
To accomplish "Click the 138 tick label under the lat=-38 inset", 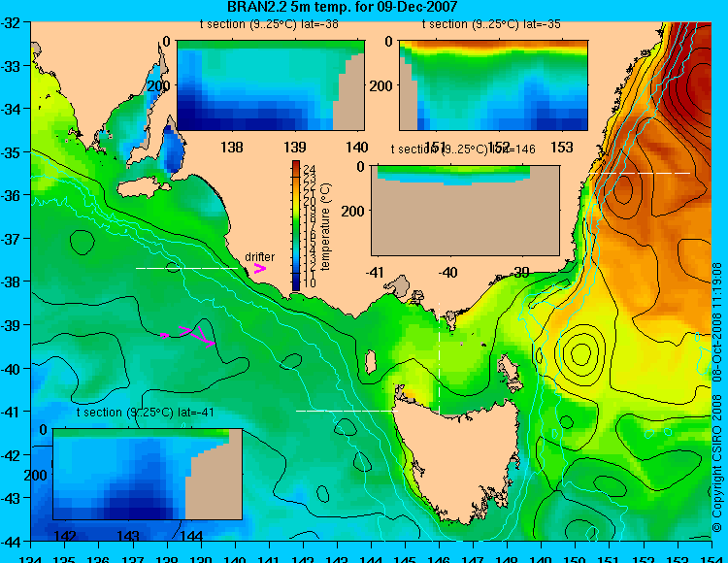I will click(x=232, y=148).
